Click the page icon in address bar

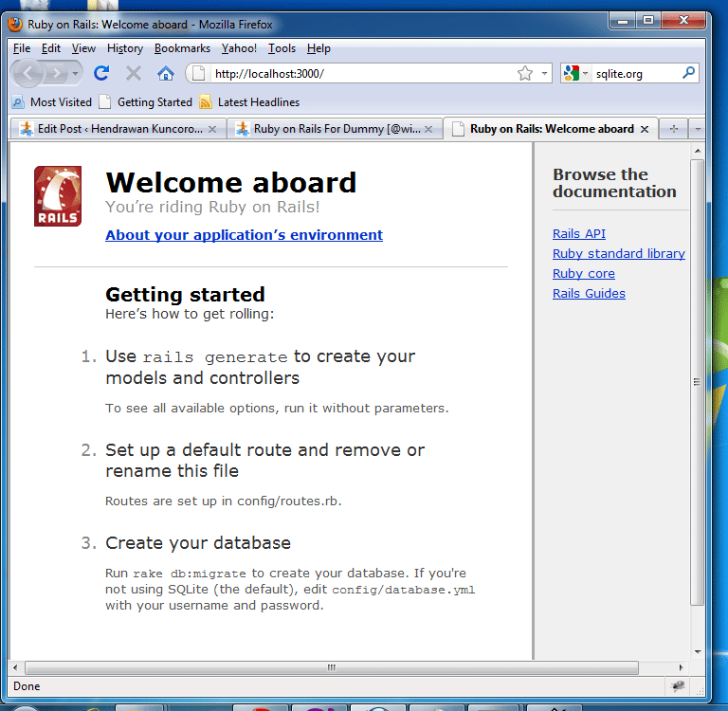(198, 73)
